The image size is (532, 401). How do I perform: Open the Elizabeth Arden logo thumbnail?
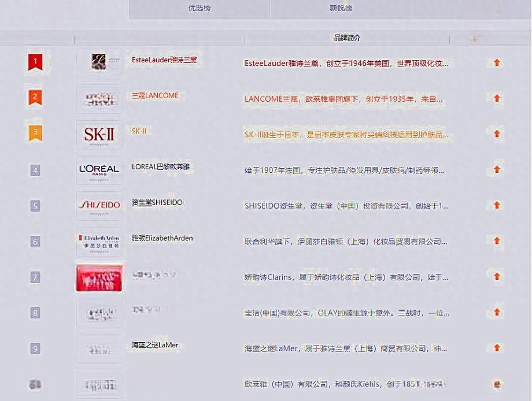pos(99,242)
